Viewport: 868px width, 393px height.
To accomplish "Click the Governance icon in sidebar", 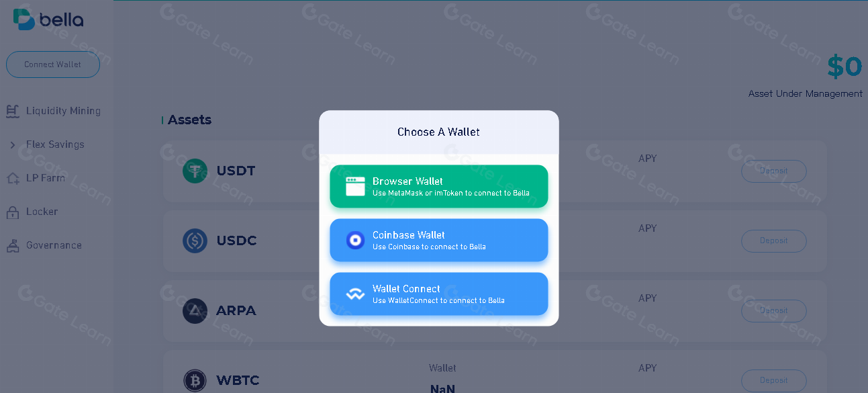I will (x=12, y=245).
